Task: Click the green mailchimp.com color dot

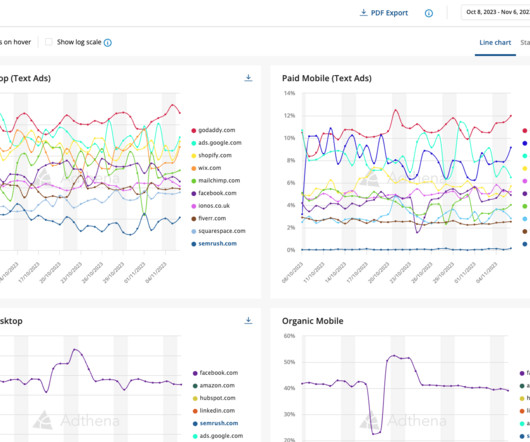Action: click(x=194, y=181)
